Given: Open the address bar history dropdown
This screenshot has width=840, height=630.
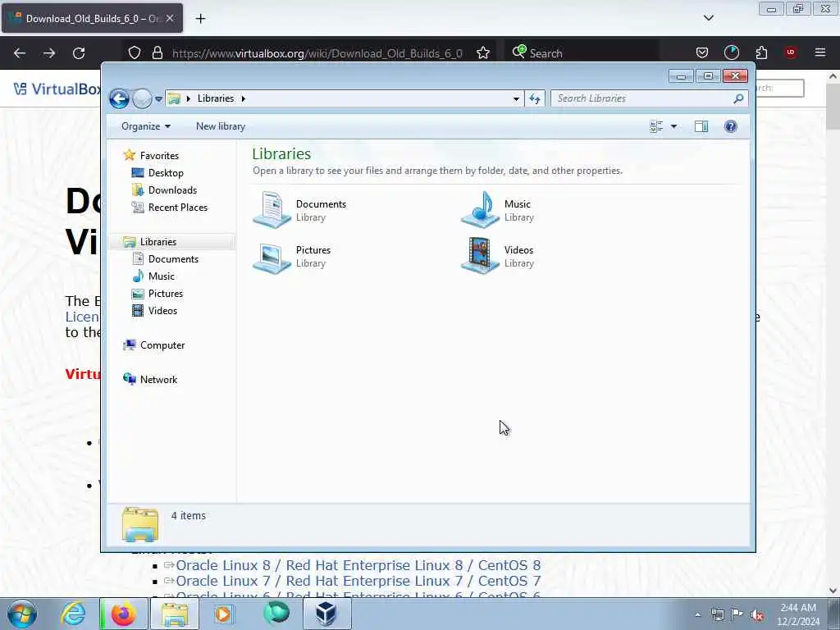Looking at the screenshot, I should [516, 98].
